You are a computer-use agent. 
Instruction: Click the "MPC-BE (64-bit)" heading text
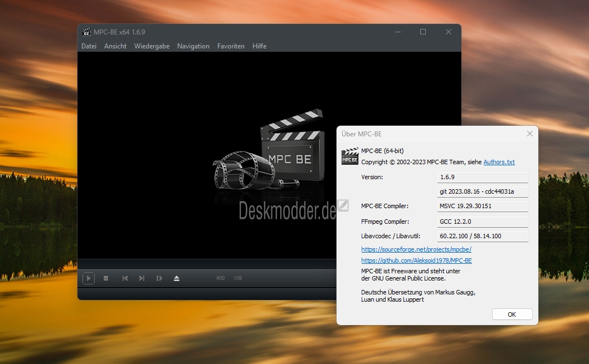coord(382,151)
